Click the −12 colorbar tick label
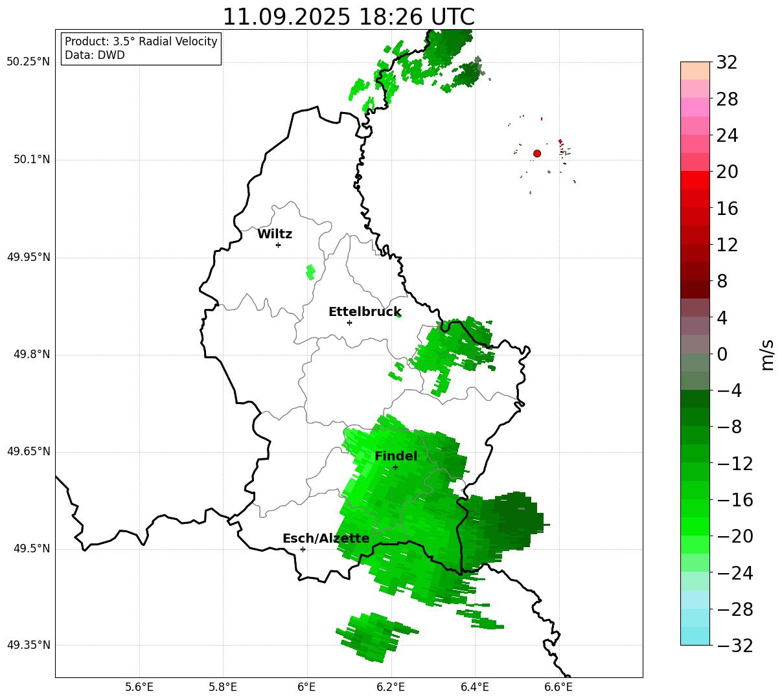Viewport: 782px width, 700px height. pyautogui.click(x=735, y=464)
